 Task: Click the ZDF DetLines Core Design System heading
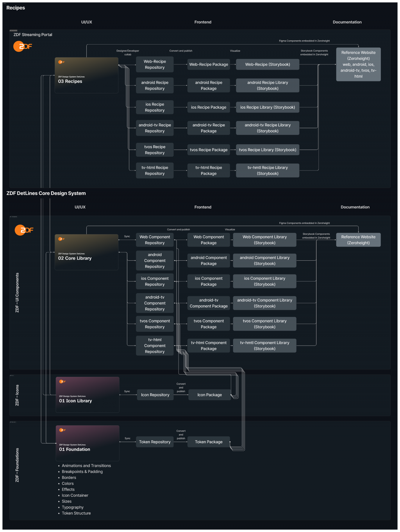(x=46, y=193)
